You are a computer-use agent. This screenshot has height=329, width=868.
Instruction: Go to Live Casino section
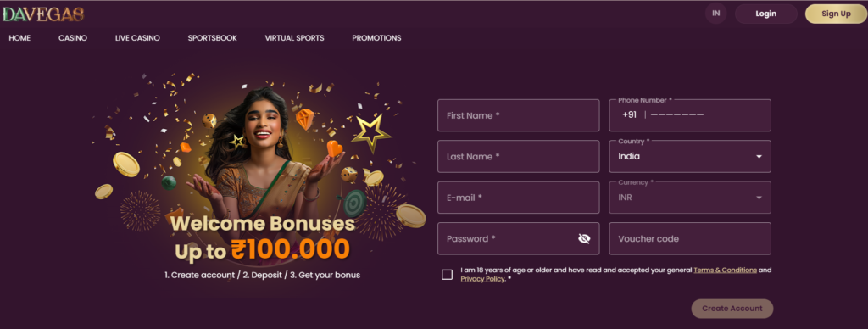(137, 38)
